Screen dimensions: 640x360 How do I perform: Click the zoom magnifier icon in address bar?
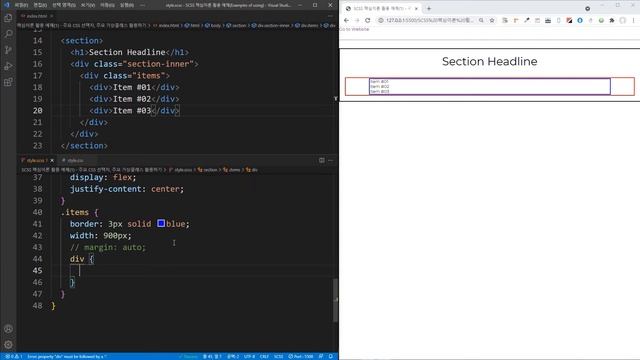[x=481, y=20]
